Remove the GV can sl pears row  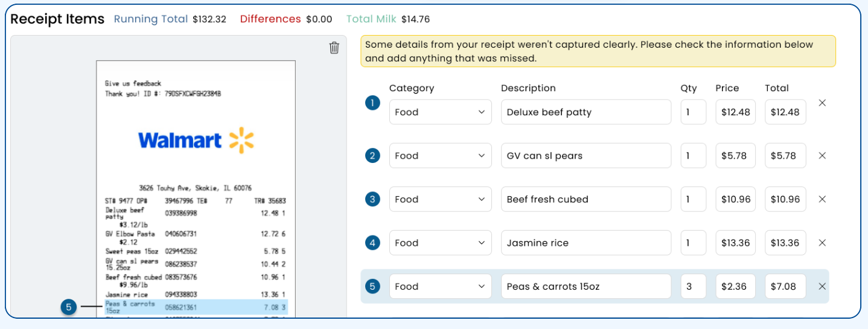[x=822, y=156]
